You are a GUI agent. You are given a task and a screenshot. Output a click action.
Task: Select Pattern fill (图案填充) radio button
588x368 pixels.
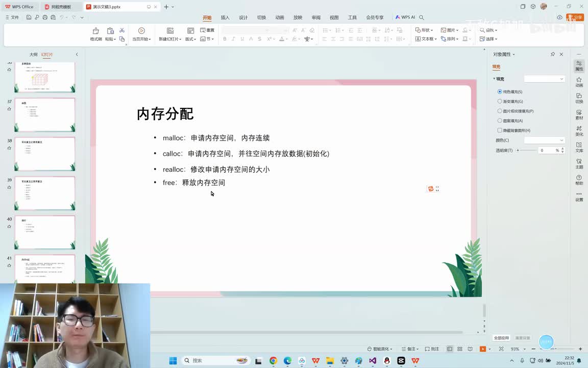pos(500,121)
